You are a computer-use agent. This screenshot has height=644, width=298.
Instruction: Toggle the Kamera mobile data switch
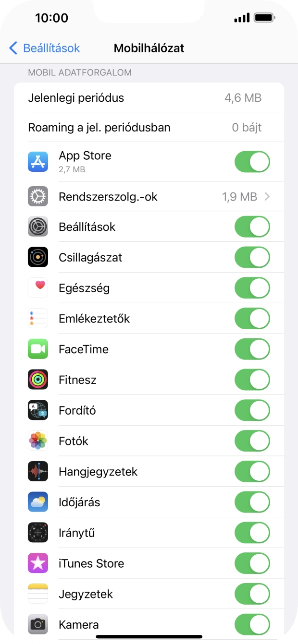coord(252,624)
